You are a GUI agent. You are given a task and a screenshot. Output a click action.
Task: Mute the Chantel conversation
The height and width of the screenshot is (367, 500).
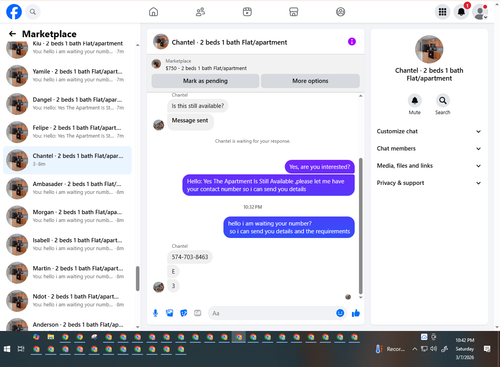(415, 100)
